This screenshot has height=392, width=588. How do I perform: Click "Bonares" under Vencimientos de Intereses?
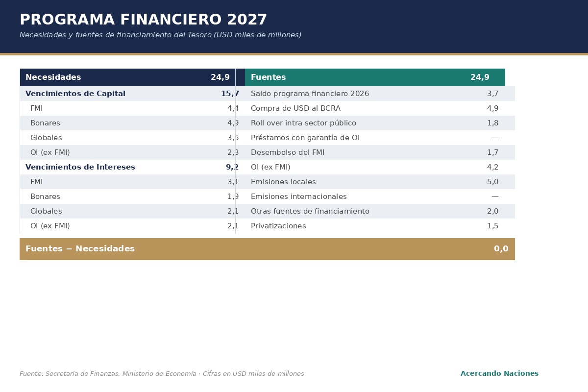[x=45, y=196]
